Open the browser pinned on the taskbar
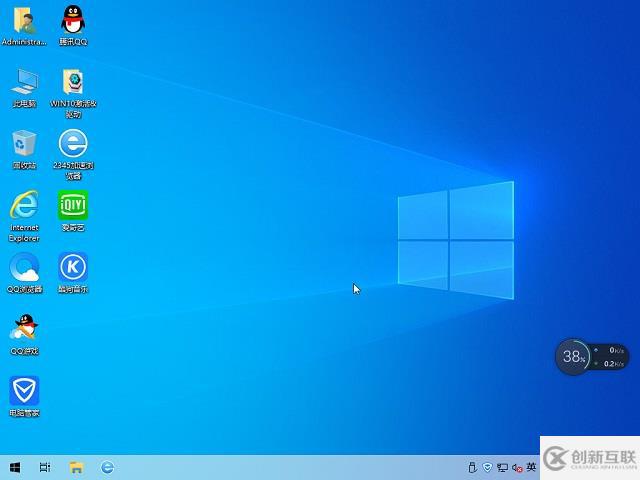Viewport: 640px width, 480px height. 107,467
